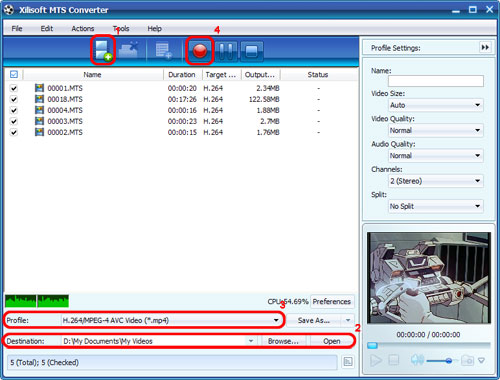Open the log icon beside status bar

(x=348, y=362)
